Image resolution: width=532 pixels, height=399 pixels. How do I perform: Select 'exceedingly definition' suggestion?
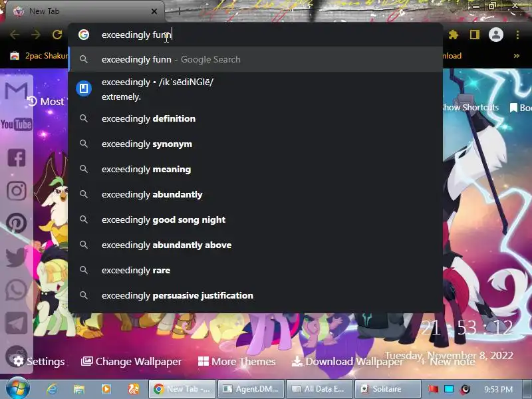pyautogui.click(x=255, y=119)
